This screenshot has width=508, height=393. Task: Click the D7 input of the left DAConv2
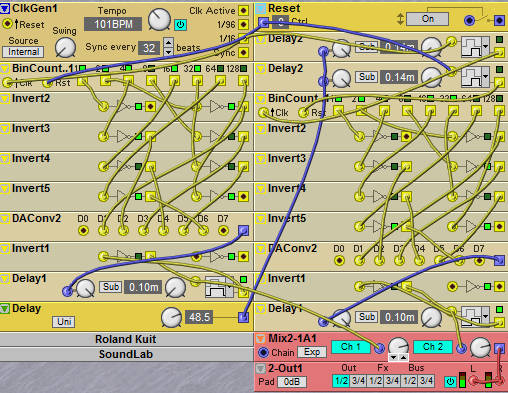[223, 230]
